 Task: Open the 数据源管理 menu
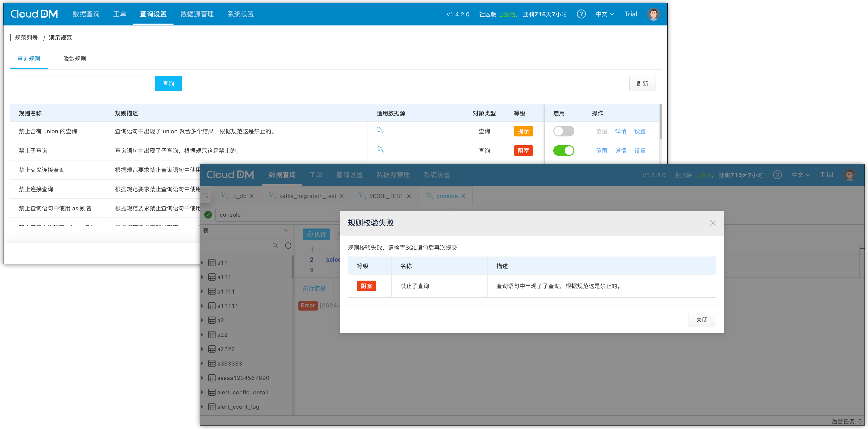[x=197, y=14]
